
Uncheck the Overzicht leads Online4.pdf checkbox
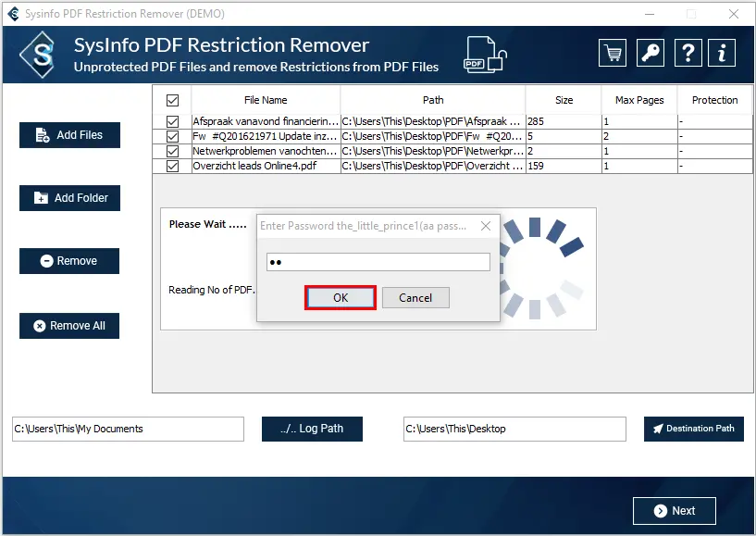coord(172,167)
